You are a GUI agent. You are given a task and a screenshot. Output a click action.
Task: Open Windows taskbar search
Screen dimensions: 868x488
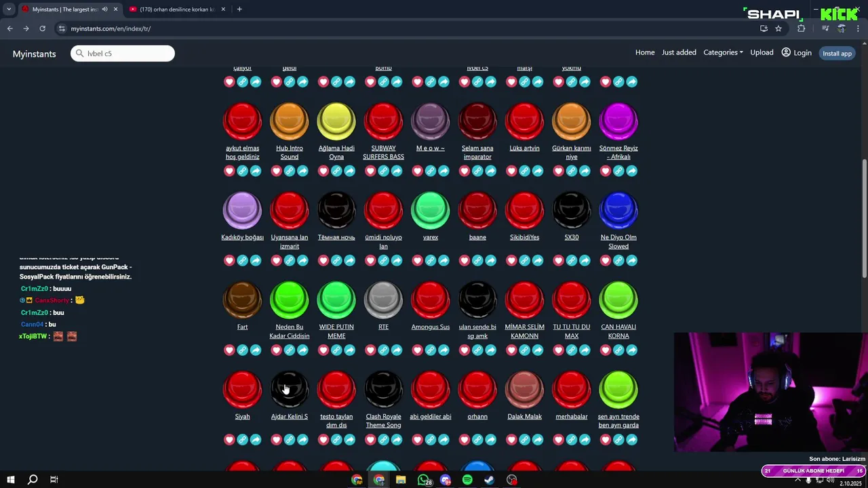tap(32, 480)
